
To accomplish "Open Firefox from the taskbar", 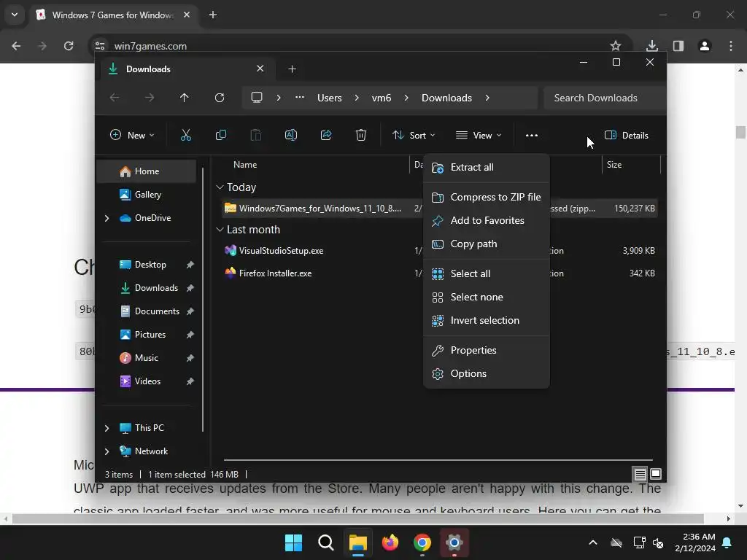I will (x=390, y=542).
